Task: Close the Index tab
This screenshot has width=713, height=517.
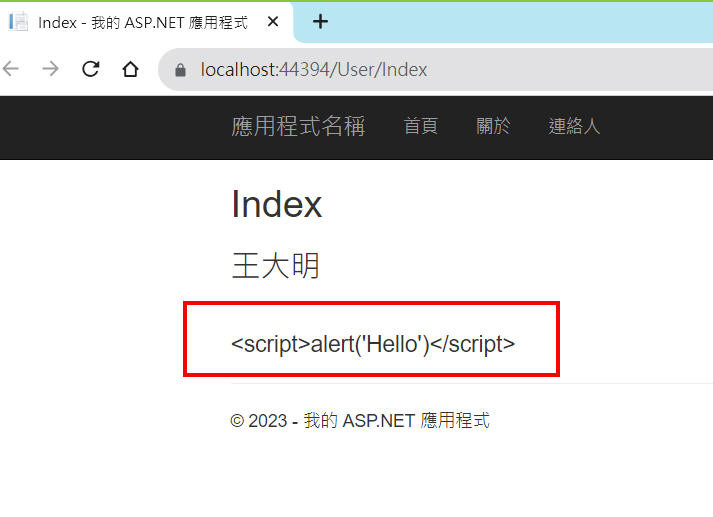Action: coord(273,21)
